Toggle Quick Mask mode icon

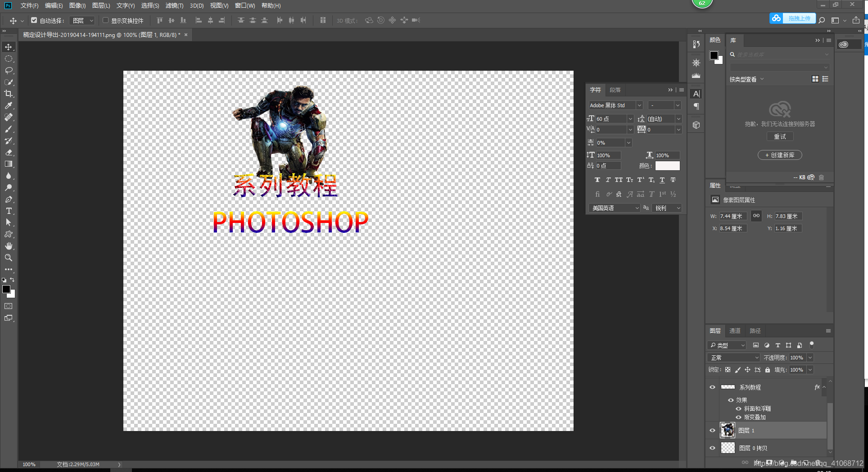coord(9,306)
